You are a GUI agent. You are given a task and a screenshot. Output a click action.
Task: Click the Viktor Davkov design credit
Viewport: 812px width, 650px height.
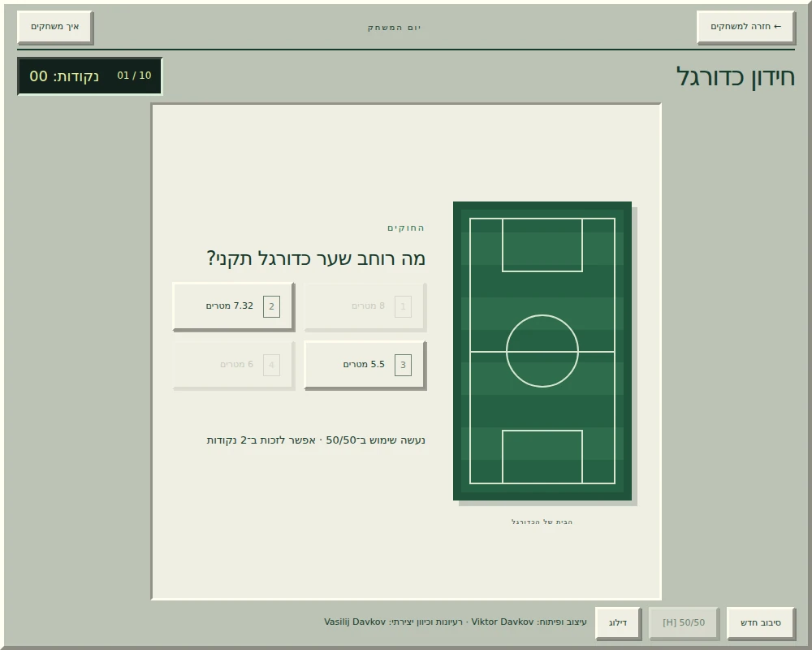click(x=529, y=622)
